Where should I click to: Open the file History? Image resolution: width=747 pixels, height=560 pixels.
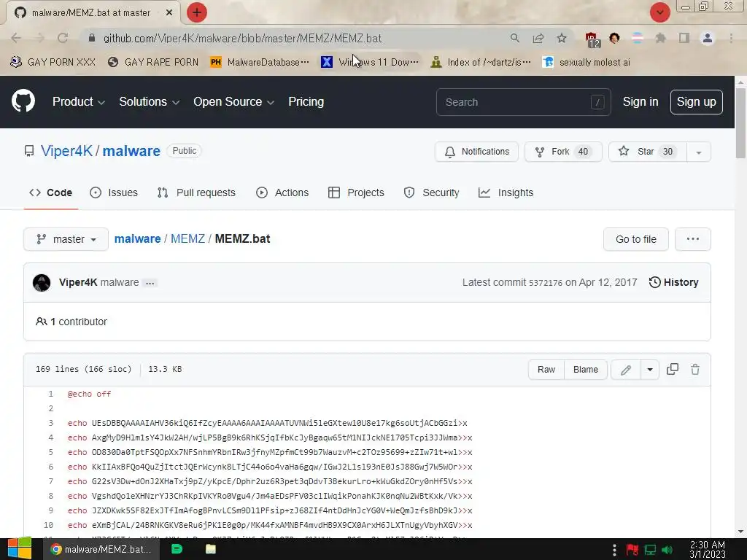(x=673, y=282)
